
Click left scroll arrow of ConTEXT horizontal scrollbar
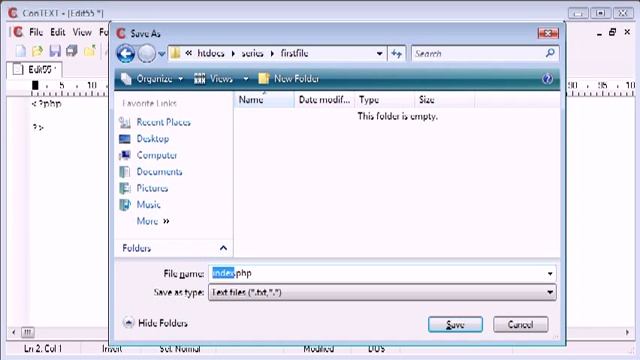pos(13,332)
